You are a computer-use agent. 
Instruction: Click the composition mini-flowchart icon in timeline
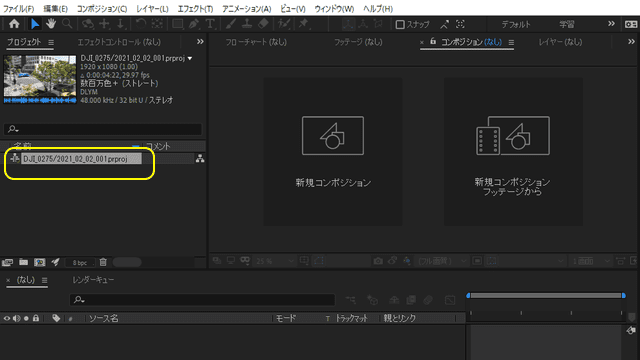pyautogui.click(x=351, y=300)
